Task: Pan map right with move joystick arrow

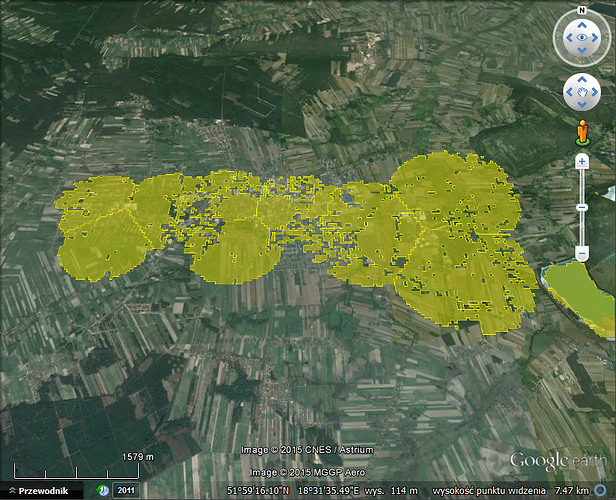Action: [595, 92]
